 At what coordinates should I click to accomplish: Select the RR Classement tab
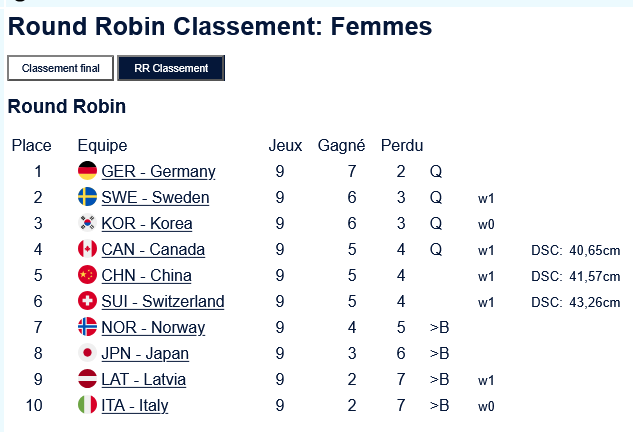coord(171,68)
